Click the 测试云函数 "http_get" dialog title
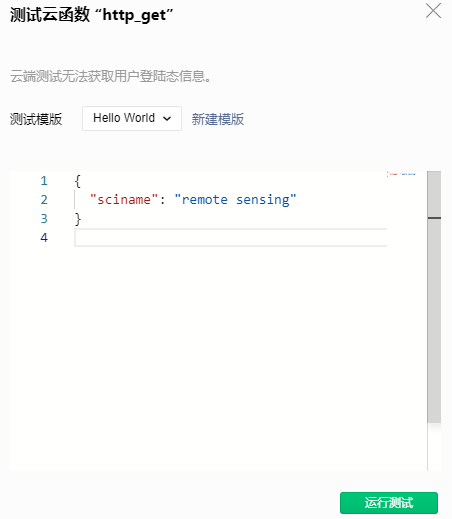 coord(92,15)
